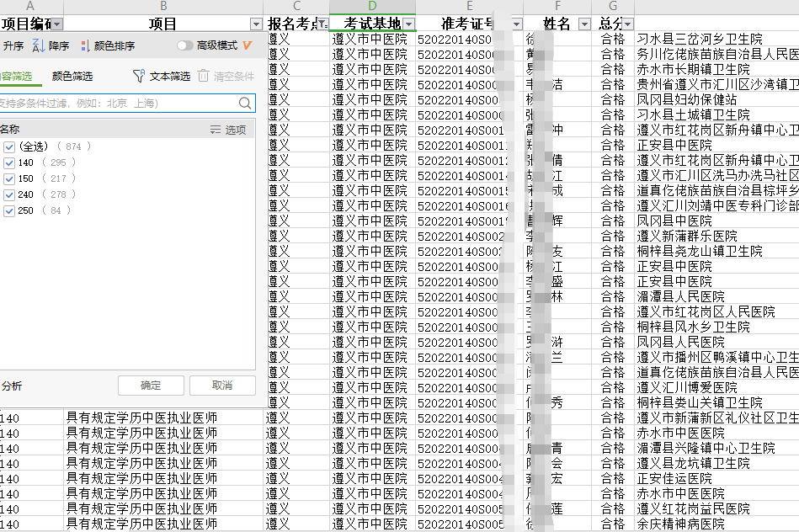Viewport: 799px width, 532px height.
Task: Click the filter search input field
Action: [118, 103]
